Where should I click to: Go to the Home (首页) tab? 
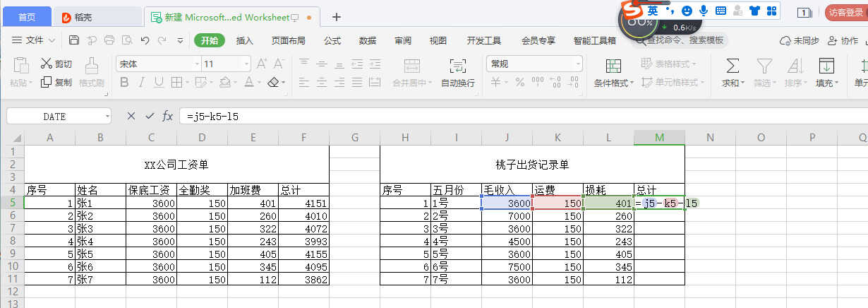tap(27, 17)
